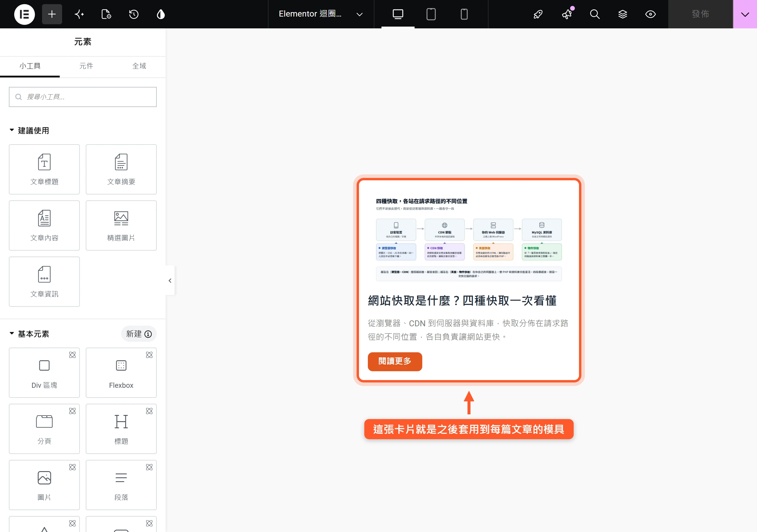Click atomic badge icon on Flexbox
This screenshot has width=757, height=532.
tap(149, 355)
